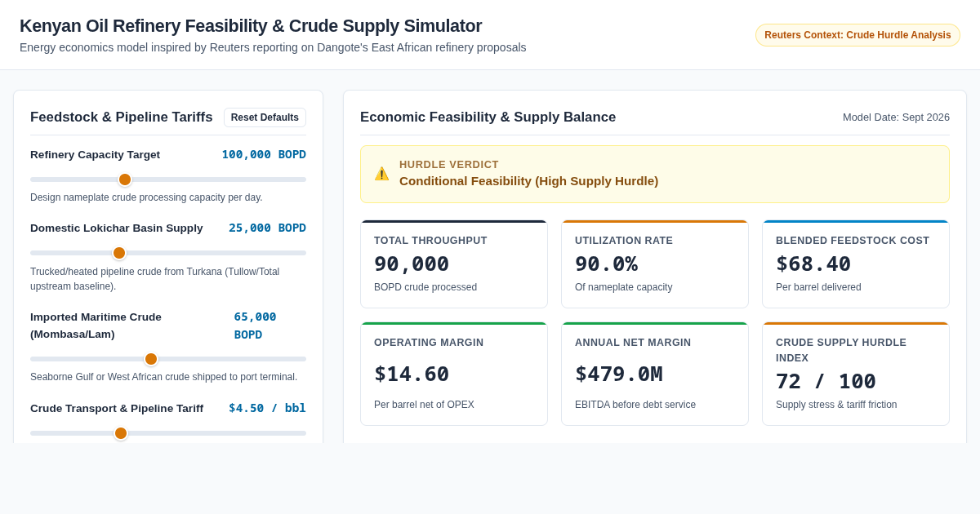
Task: Click the Economic Feasibility & Supply Balance heading
Action: (x=488, y=117)
